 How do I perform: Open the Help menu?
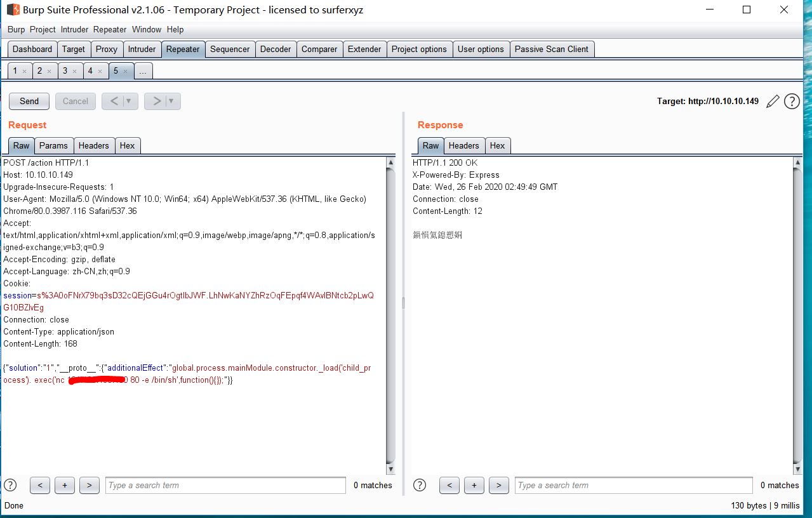click(x=175, y=29)
